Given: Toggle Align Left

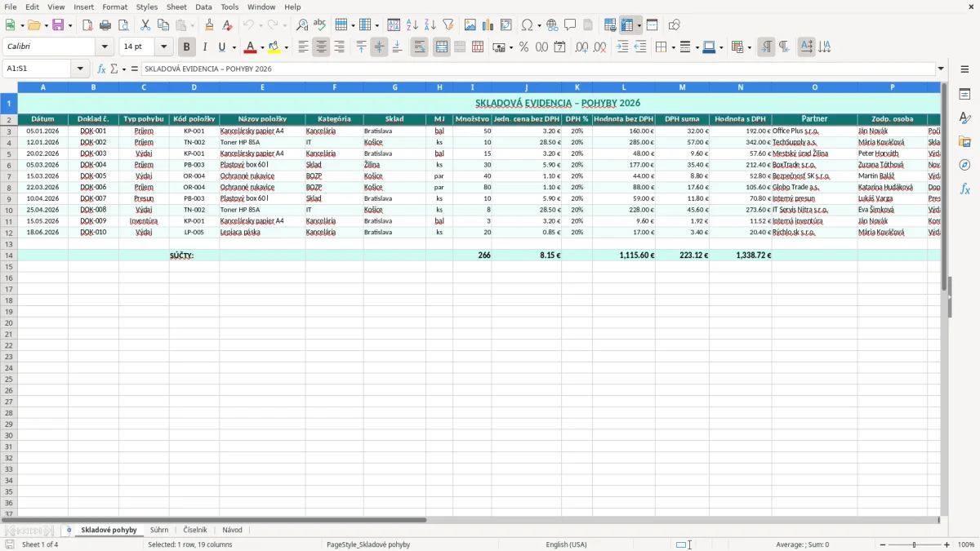Looking at the screenshot, I should click(x=303, y=47).
